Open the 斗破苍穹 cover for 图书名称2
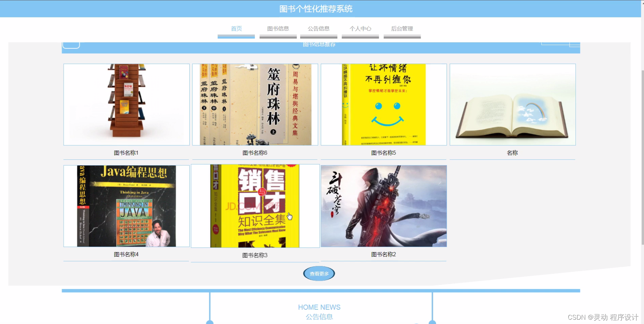Screen dimensions: 644x324 [x=383, y=206]
